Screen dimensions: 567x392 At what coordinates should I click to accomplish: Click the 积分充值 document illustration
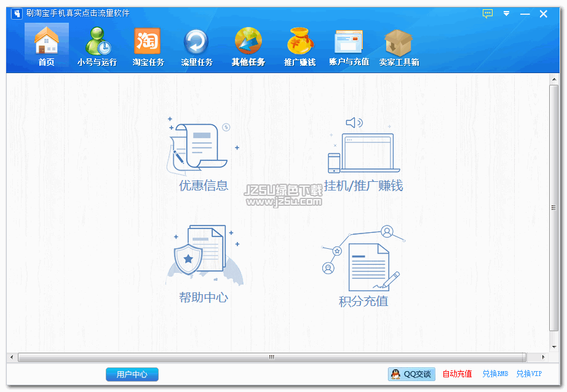[x=363, y=259]
